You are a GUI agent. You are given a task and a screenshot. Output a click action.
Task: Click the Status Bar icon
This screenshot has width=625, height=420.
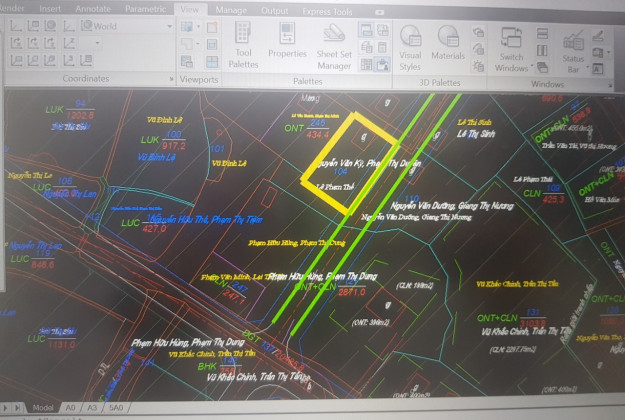574,46
